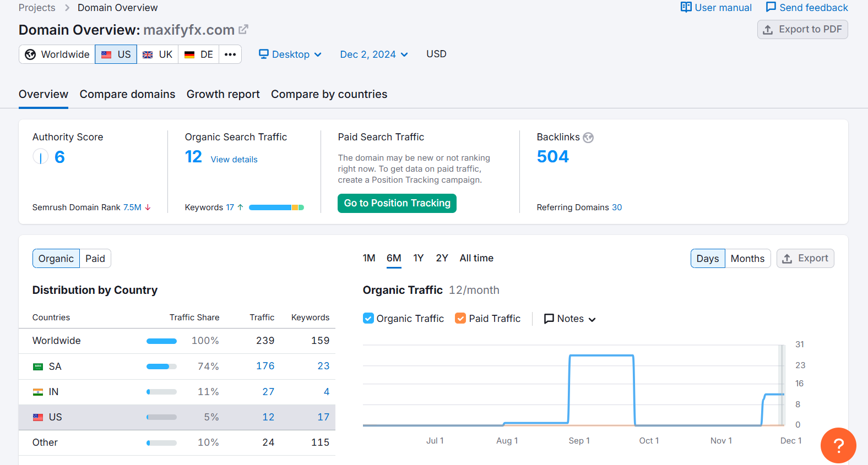The width and height of the screenshot is (868, 465).
Task: Go to Projects breadcrumb
Action: (x=37, y=8)
